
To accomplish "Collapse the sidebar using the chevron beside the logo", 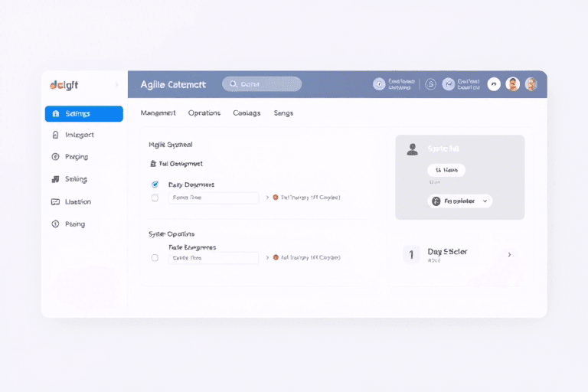I will tap(117, 84).
